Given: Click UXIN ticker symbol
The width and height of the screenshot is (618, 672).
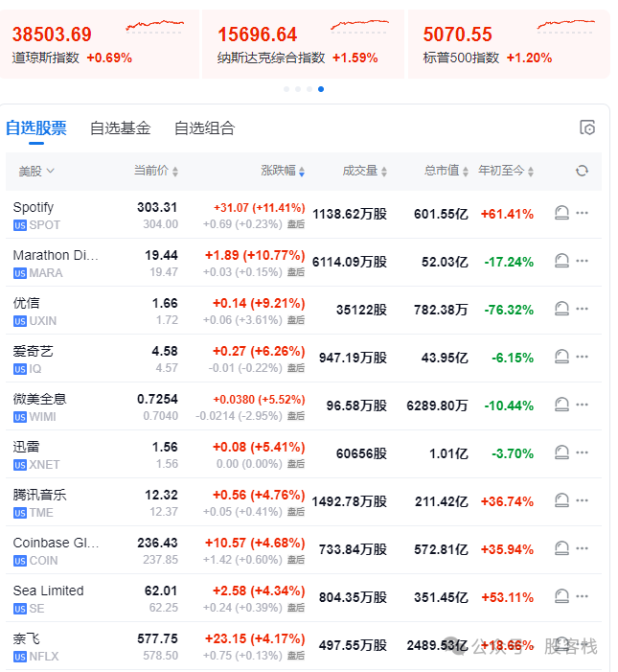Looking at the screenshot, I should (x=43, y=321).
